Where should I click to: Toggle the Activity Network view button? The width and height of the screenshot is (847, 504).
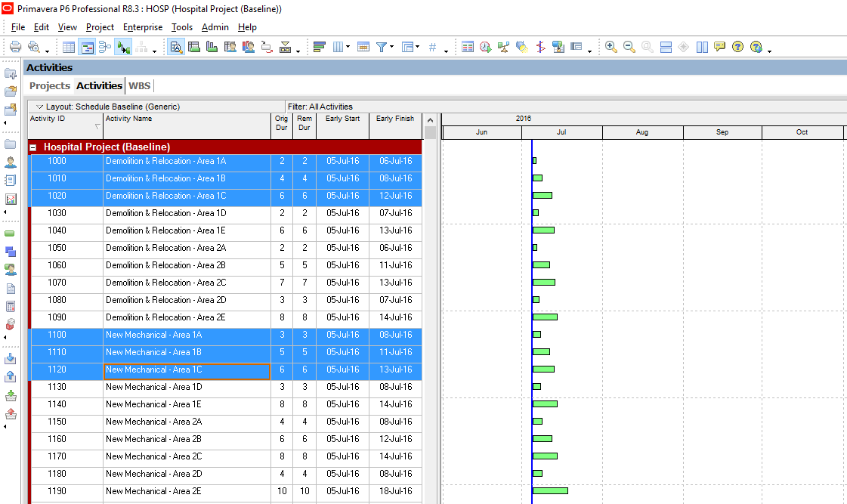pos(104,47)
